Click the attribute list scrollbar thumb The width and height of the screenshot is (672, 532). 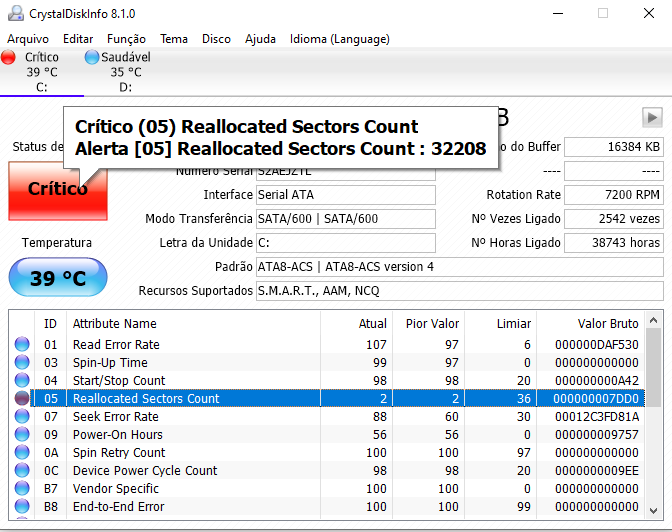tap(654, 367)
